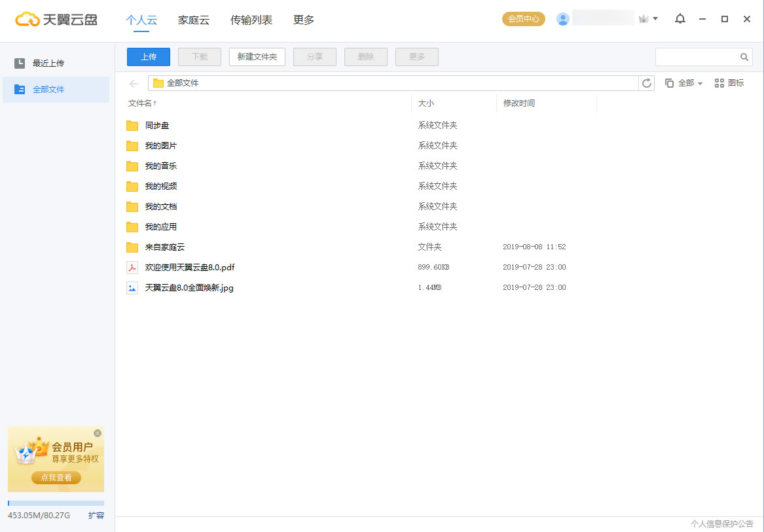This screenshot has height=532, width=764.
Task: Click the search magnifier icon
Action: 744,57
